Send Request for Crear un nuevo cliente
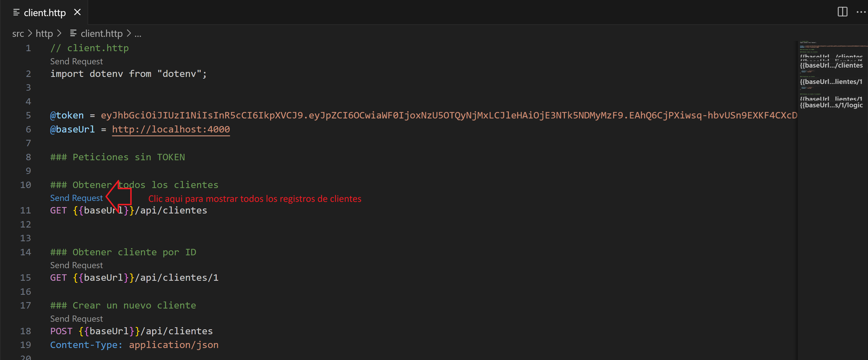The height and width of the screenshot is (360, 868). click(x=76, y=319)
